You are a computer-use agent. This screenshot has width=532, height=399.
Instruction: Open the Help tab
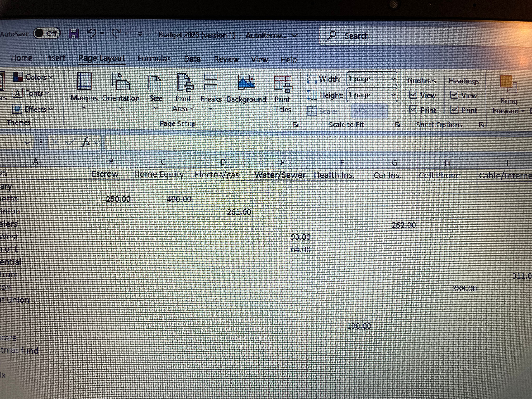[288, 60]
